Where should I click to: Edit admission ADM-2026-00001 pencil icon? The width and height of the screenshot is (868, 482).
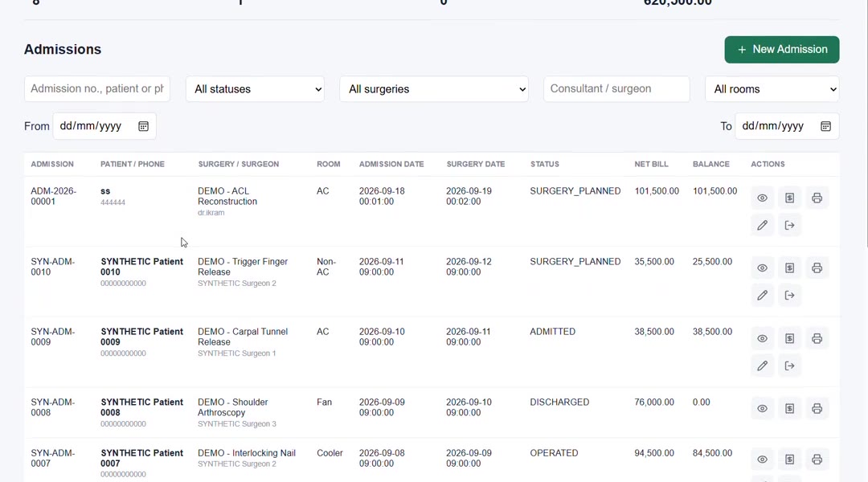point(762,225)
